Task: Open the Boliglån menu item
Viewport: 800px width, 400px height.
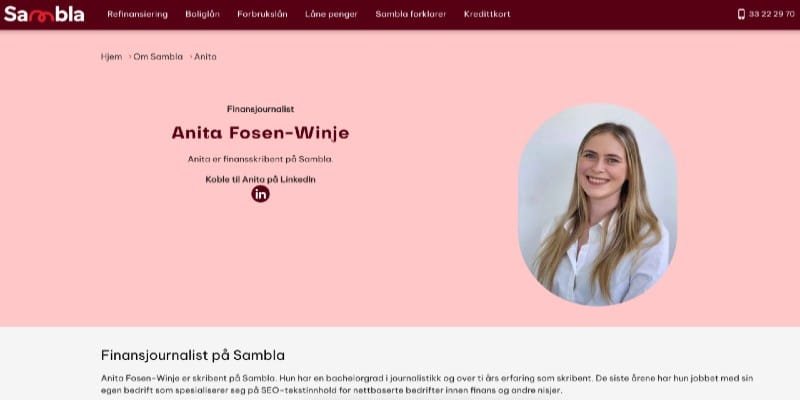Action: [x=203, y=14]
